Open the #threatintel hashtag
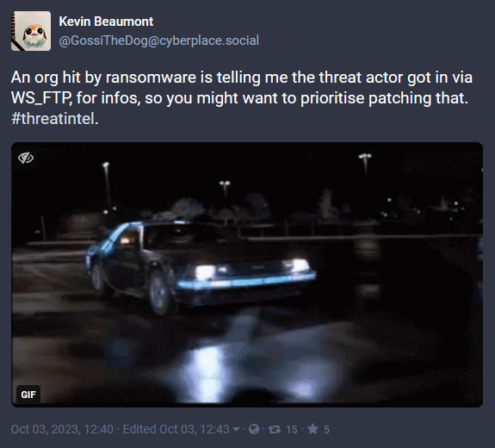The height and width of the screenshot is (448, 495). pyautogui.click(x=53, y=119)
